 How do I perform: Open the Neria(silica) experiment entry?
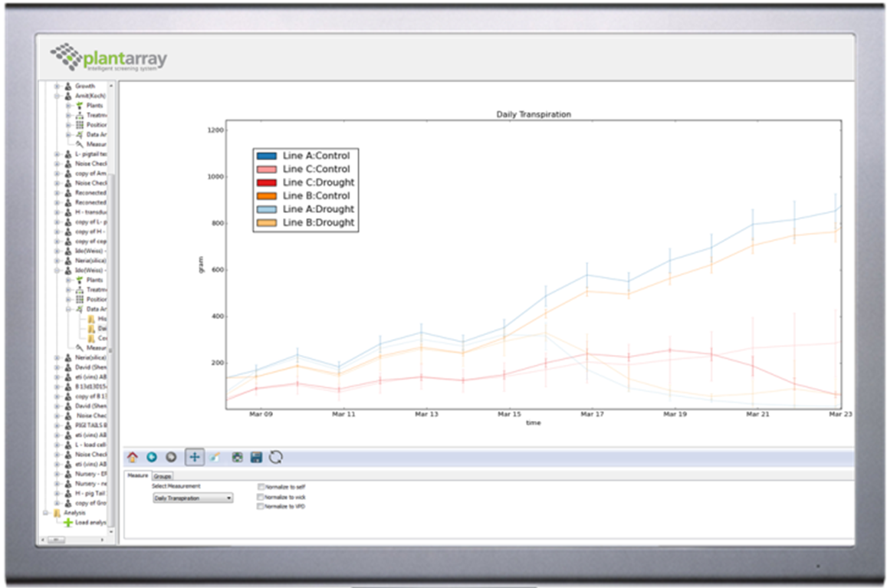90,261
